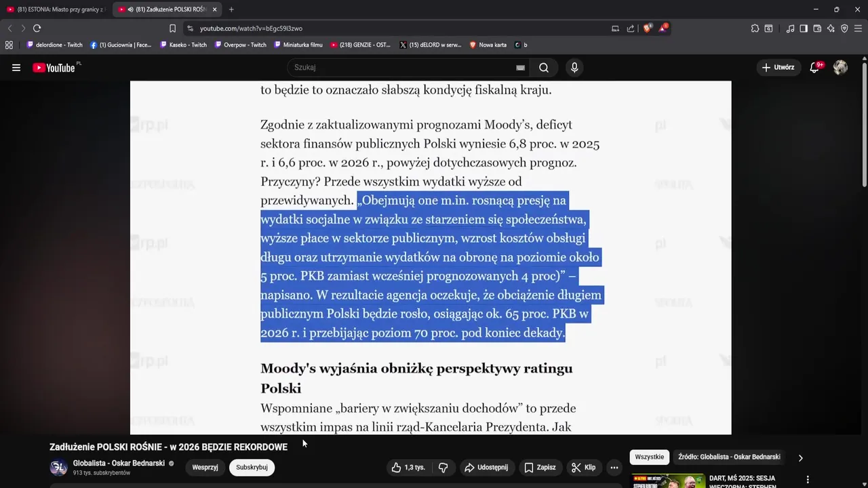Open the delordione - Twitch bookmark

point(54,45)
